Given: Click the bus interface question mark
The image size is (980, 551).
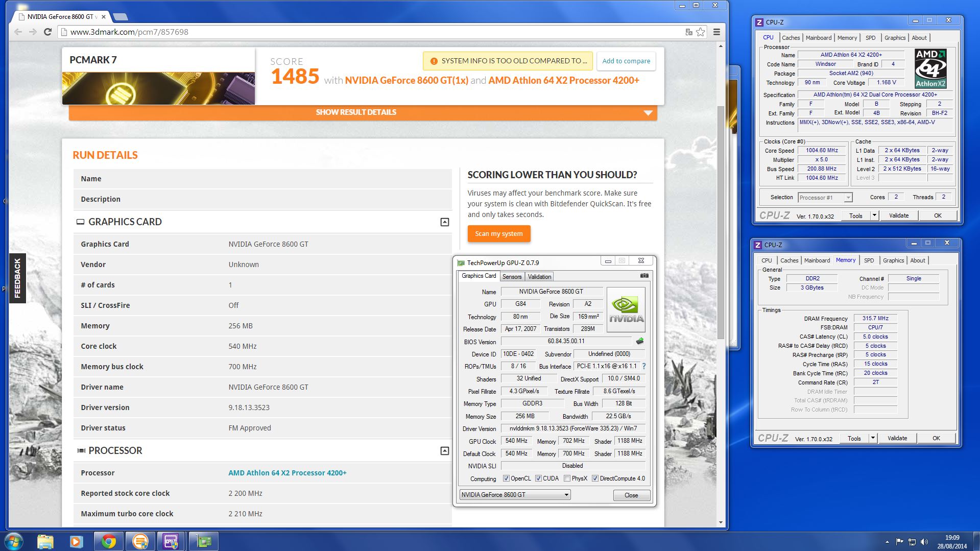Looking at the screenshot, I should click(644, 366).
